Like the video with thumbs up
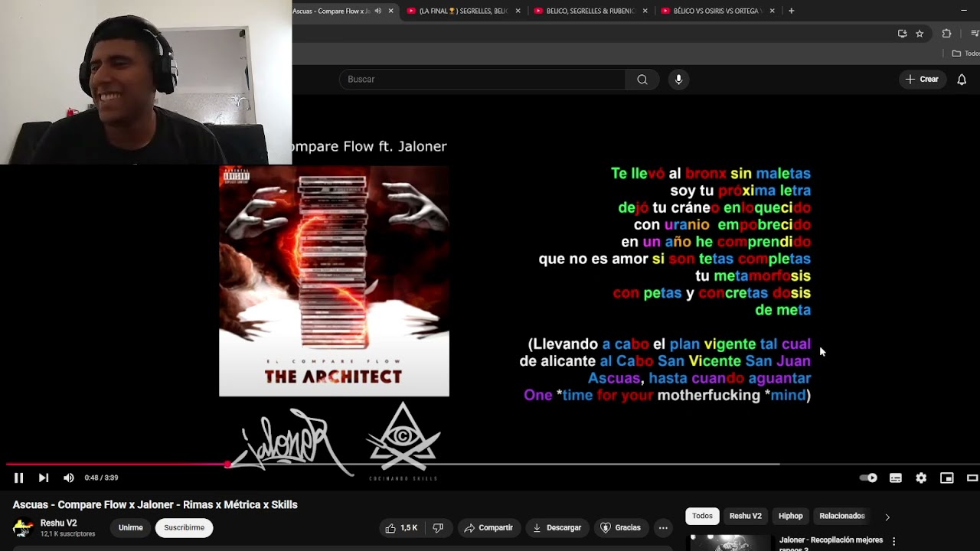Viewport: 980px width, 551px height. pyautogui.click(x=401, y=528)
